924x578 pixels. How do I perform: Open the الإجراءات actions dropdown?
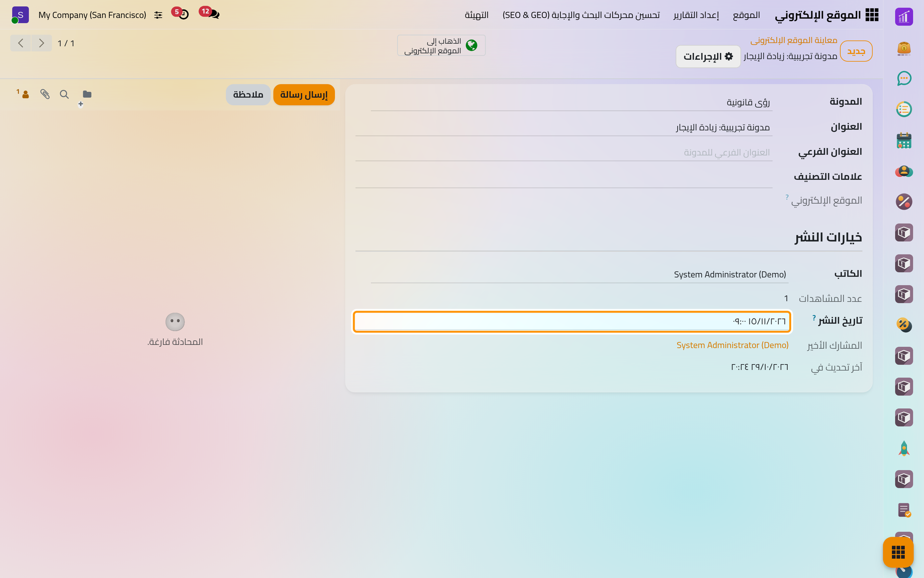[708, 56]
